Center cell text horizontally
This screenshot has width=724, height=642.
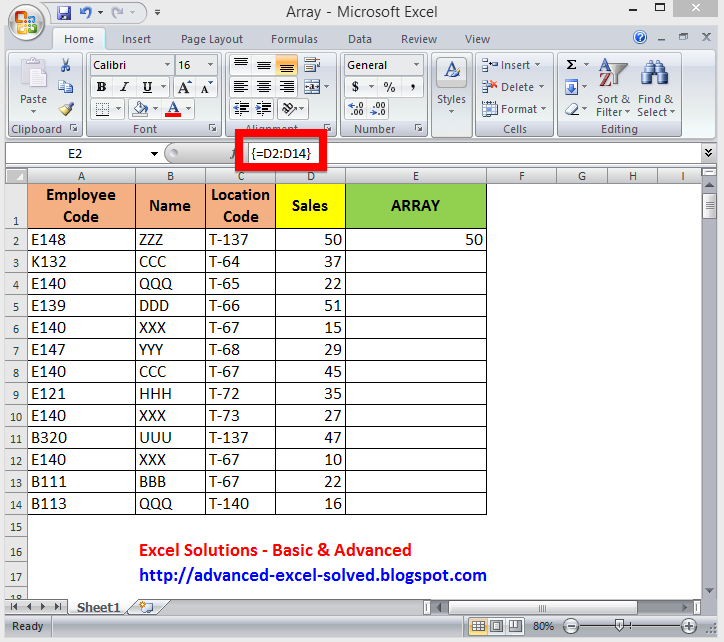click(264, 87)
